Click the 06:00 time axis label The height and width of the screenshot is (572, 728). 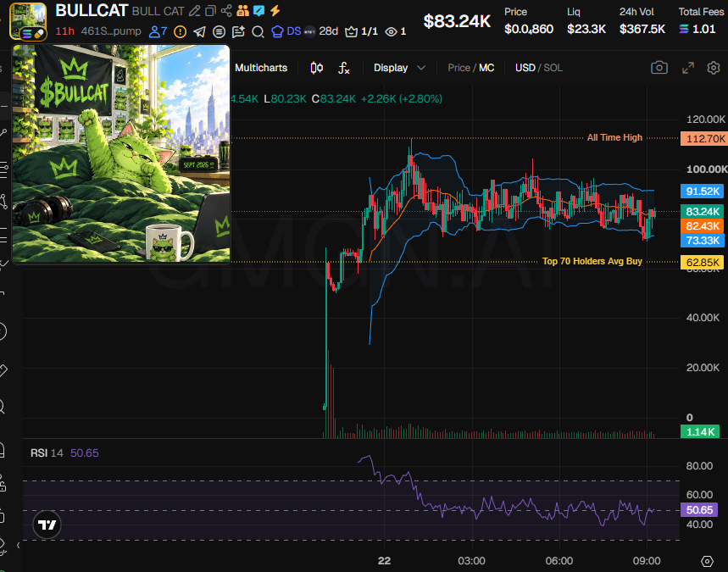tap(559, 561)
